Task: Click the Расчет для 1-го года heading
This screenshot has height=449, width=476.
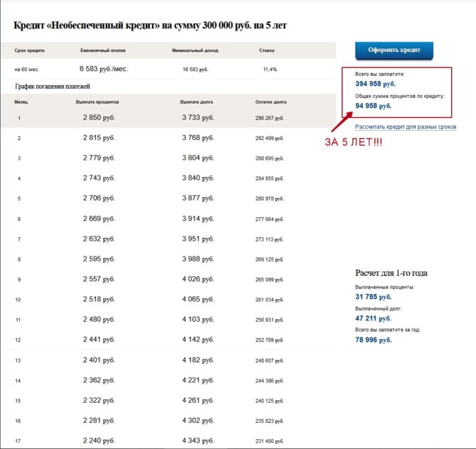Action: pyautogui.click(x=391, y=274)
